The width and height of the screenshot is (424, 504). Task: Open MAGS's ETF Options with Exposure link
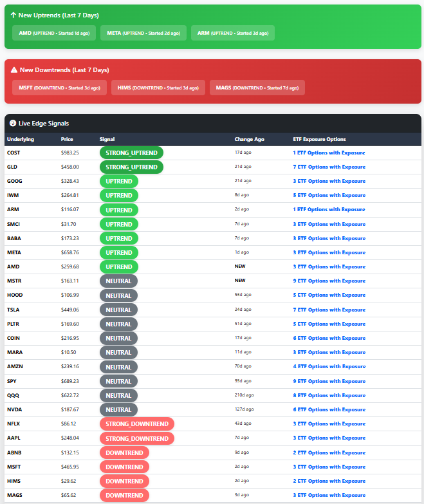(329, 495)
